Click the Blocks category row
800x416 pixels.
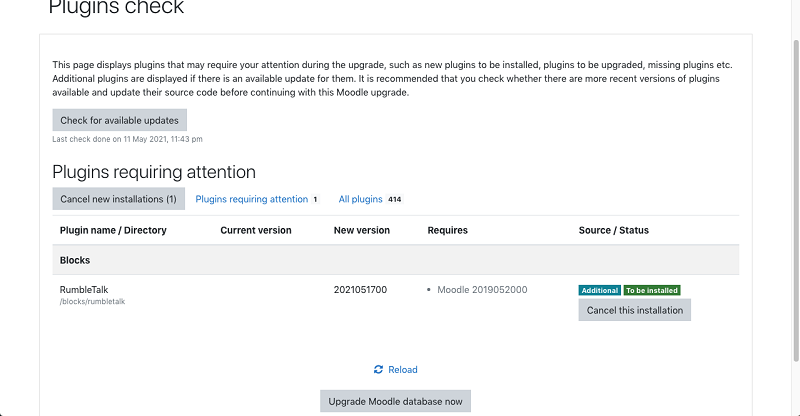[x=395, y=259]
